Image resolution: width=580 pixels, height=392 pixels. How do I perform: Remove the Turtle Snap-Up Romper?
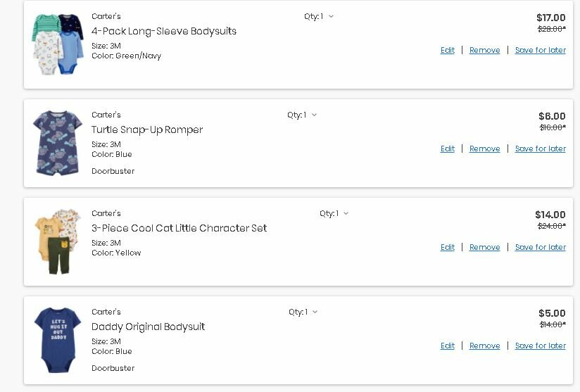(x=484, y=149)
